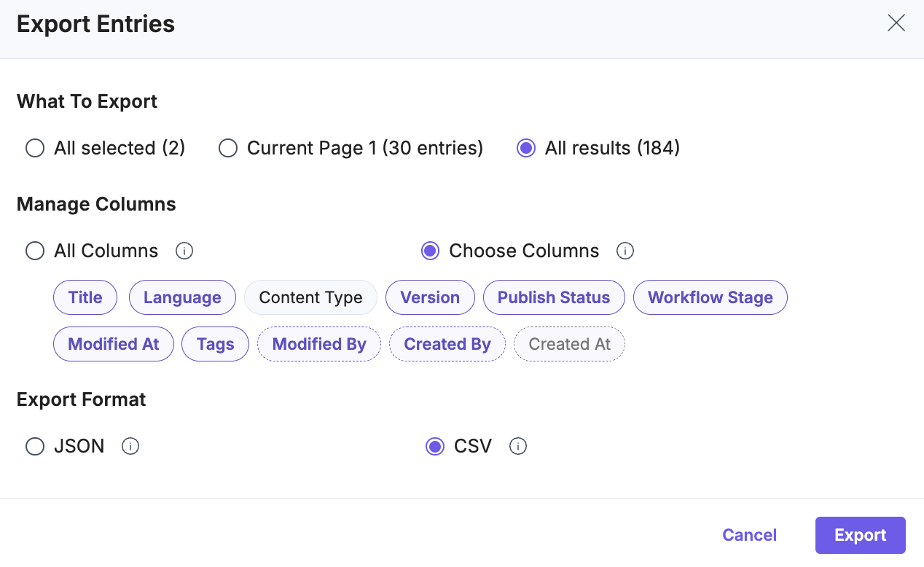Deselect the Title column chip

85,297
